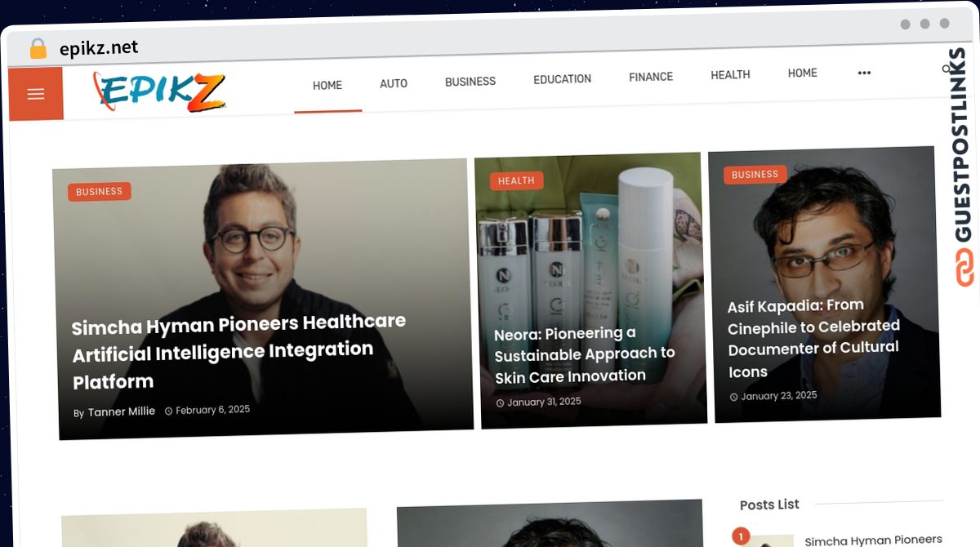The height and width of the screenshot is (547, 980).
Task: Open Asif Kapadia Cinephile article title
Action: pyautogui.click(x=813, y=338)
